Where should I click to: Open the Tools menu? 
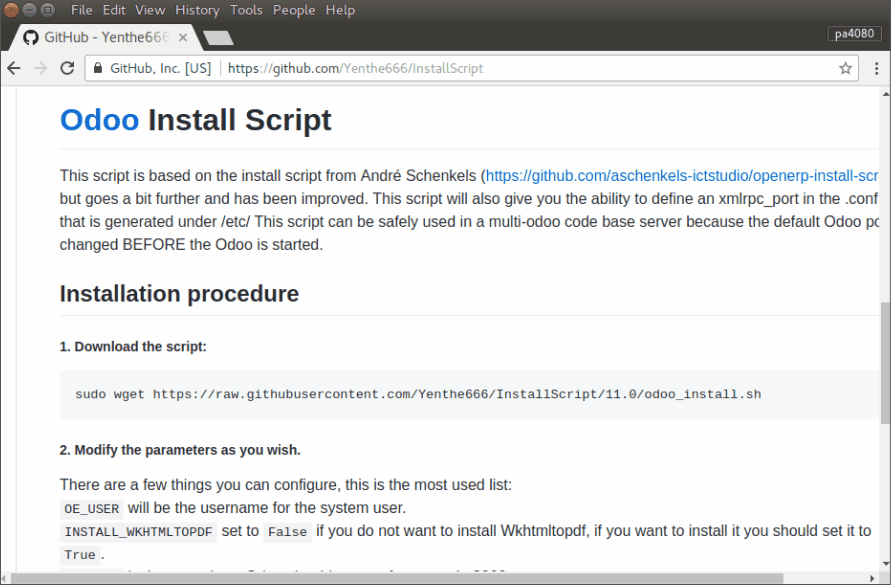(x=246, y=10)
